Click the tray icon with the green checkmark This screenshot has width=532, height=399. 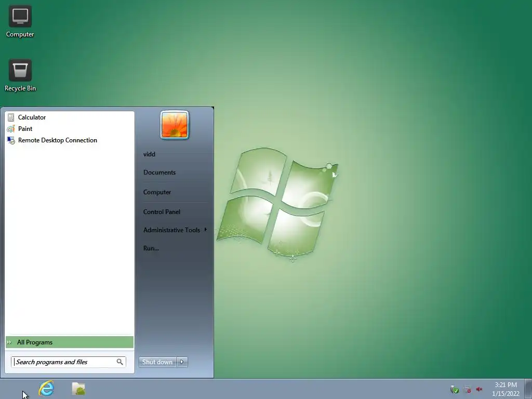(x=454, y=390)
